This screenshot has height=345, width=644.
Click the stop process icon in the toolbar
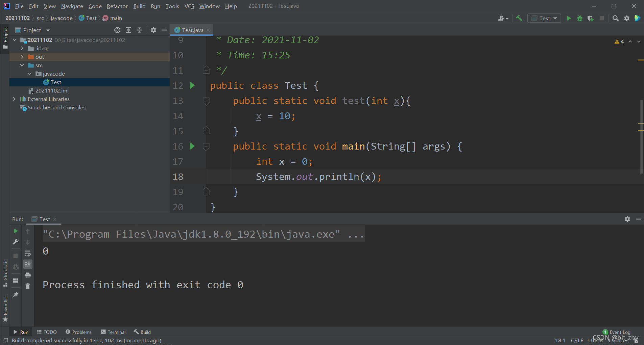click(x=602, y=18)
